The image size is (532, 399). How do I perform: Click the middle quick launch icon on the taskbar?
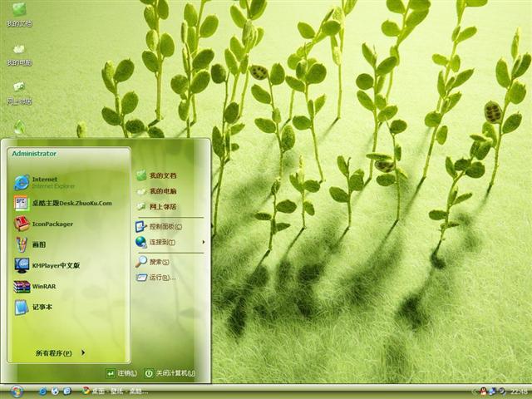coord(55,392)
